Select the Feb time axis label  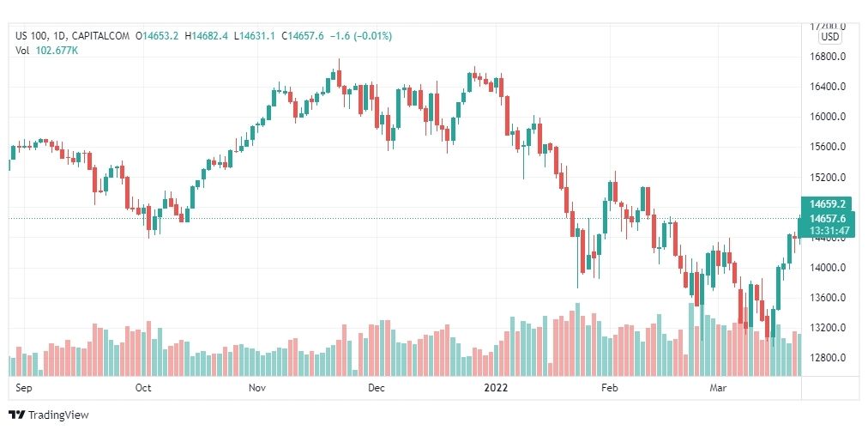pos(610,387)
